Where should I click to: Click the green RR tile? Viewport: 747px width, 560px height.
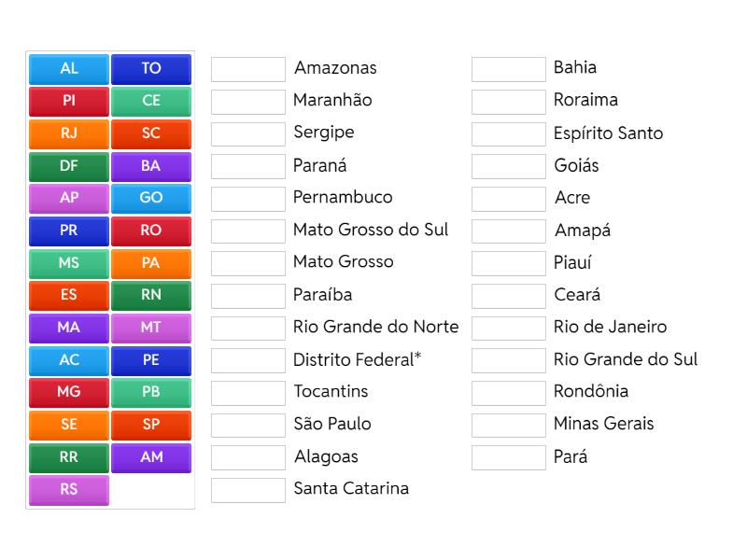68,457
